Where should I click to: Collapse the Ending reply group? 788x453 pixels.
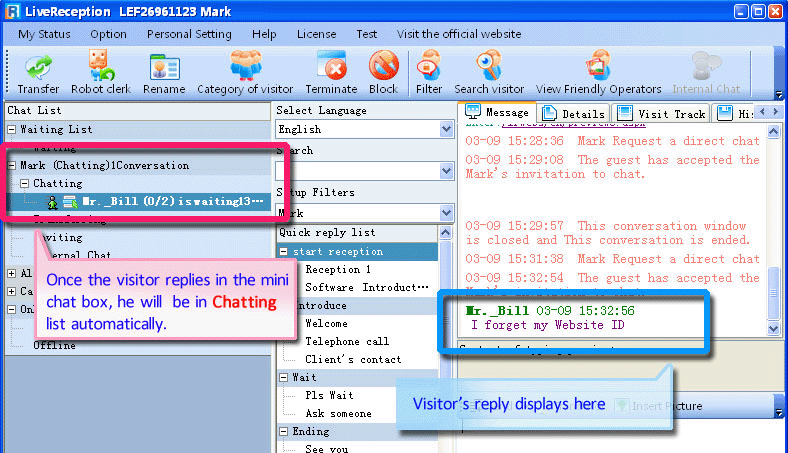(x=284, y=431)
